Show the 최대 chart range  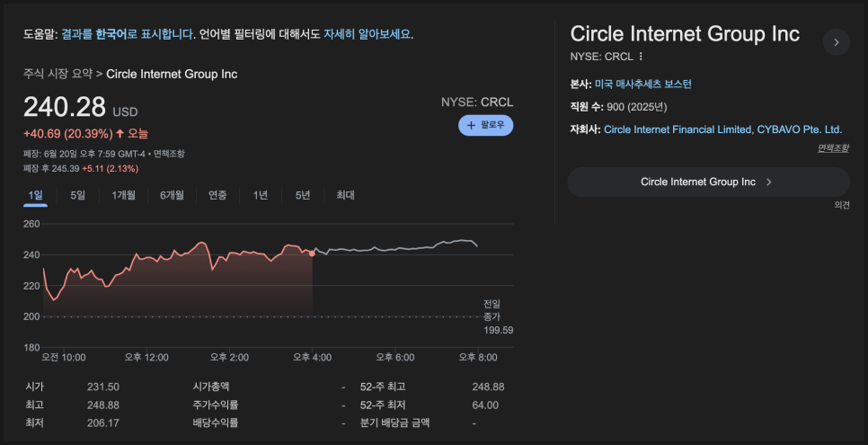[345, 195]
